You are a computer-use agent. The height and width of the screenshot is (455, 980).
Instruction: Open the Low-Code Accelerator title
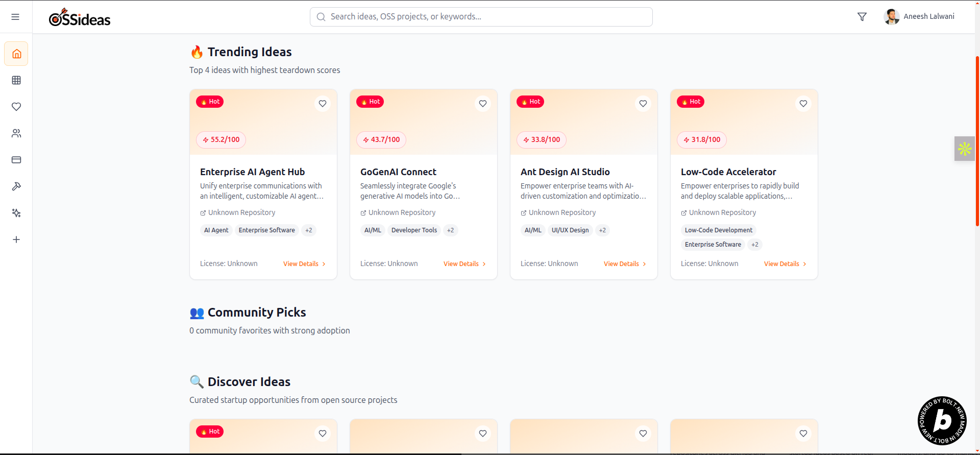[x=728, y=172]
